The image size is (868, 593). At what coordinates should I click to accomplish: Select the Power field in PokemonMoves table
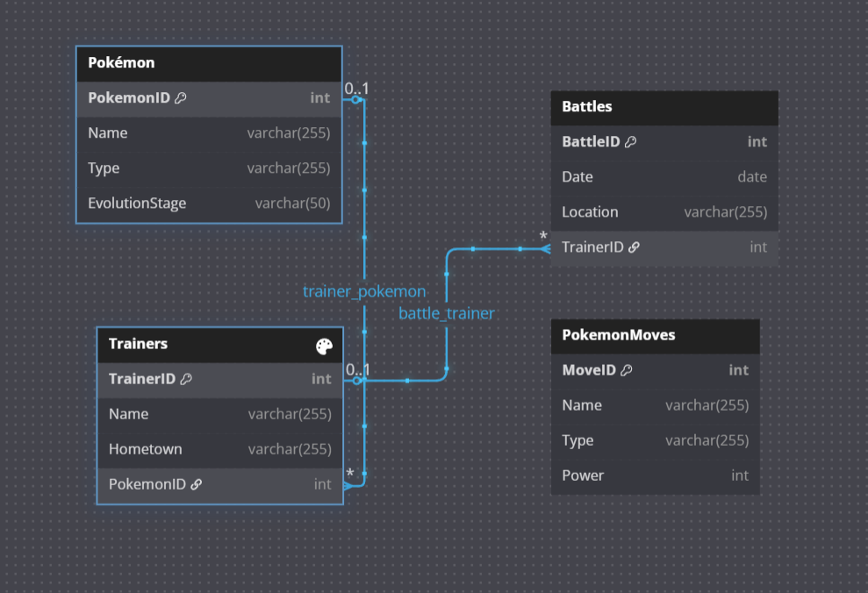click(655, 475)
